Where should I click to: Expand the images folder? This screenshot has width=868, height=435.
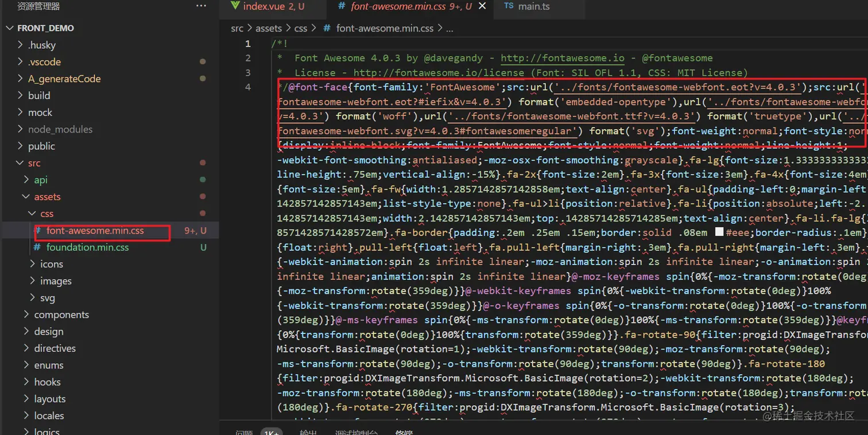click(x=56, y=281)
